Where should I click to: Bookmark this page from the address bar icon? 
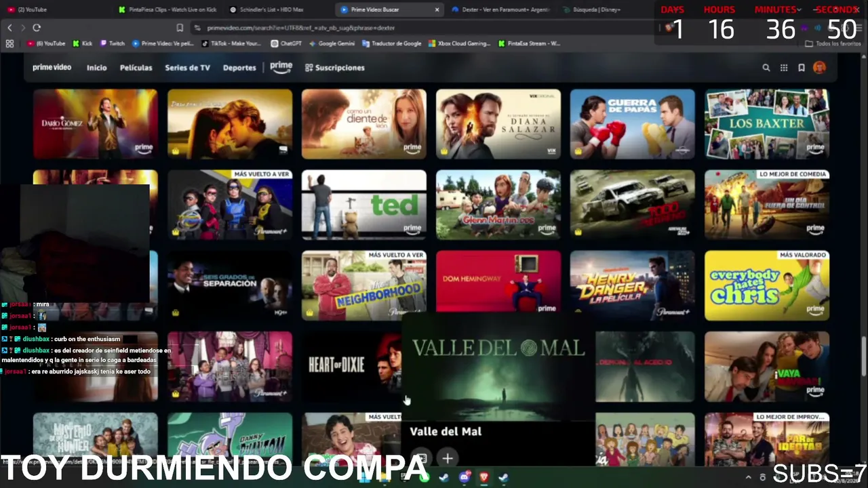click(180, 28)
